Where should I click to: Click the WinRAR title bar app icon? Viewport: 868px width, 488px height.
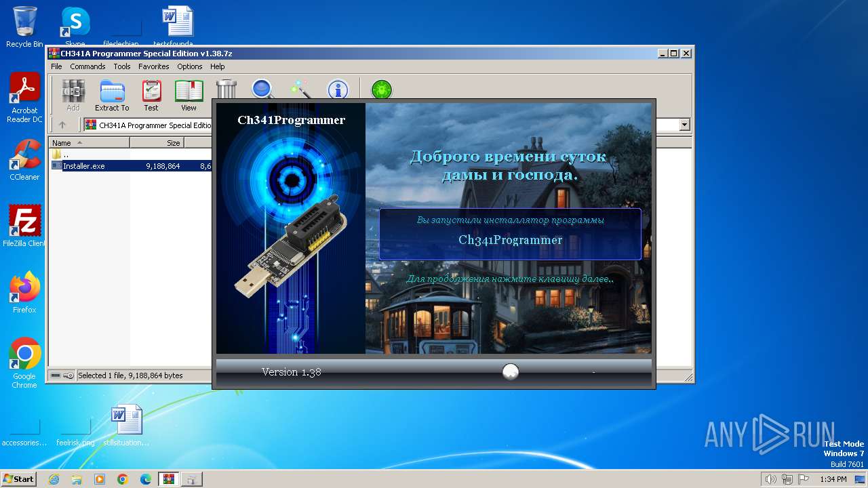[x=54, y=54]
